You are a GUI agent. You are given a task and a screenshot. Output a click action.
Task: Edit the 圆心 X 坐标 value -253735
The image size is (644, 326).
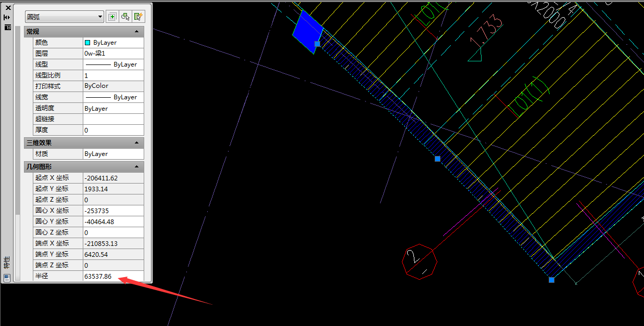[x=113, y=211]
